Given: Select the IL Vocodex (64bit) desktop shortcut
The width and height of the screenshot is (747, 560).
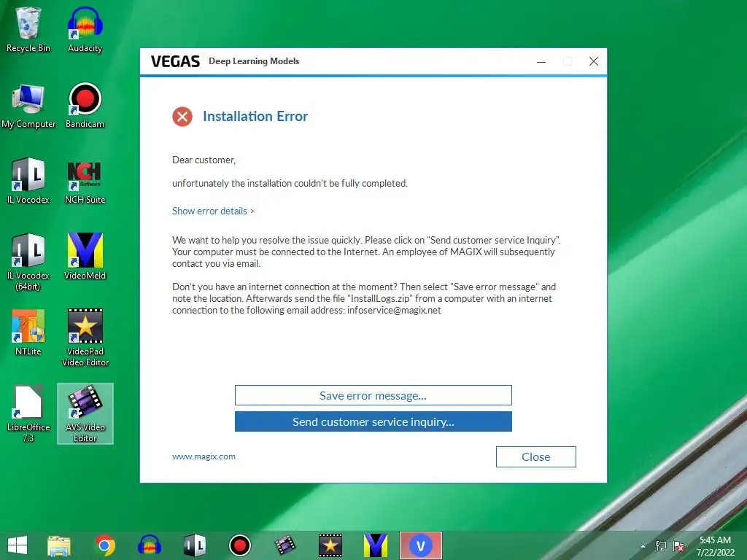Looking at the screenshot, I should (x=28, y=262).
